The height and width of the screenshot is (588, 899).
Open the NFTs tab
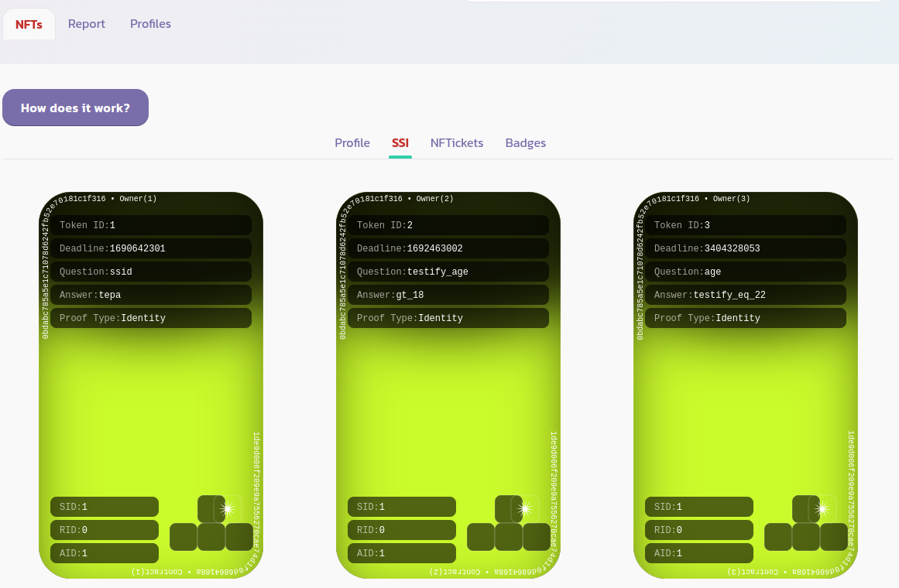click(29, 24)
